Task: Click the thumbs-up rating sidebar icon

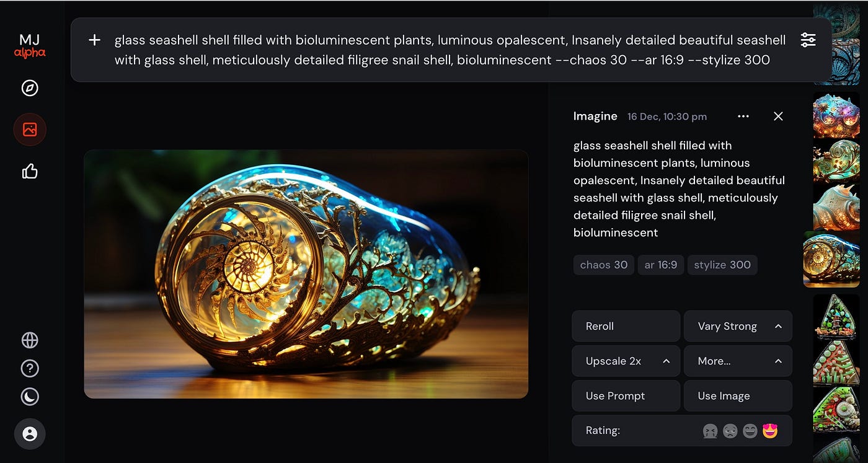Action: point(30,171)
